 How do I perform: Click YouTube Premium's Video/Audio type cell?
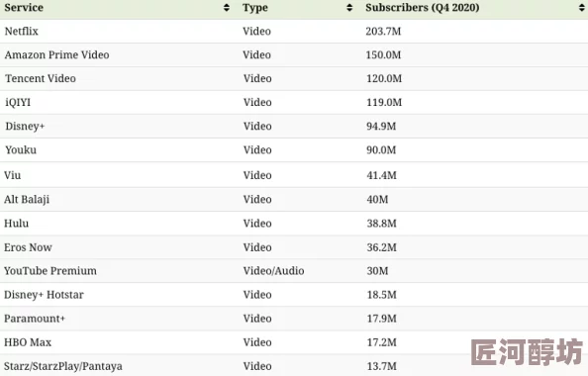click(273, 271)
